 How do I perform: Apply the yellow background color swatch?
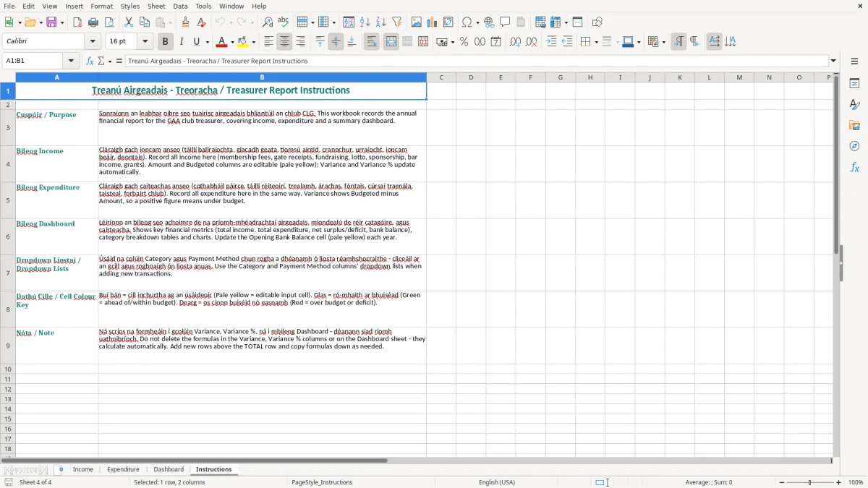243,42
